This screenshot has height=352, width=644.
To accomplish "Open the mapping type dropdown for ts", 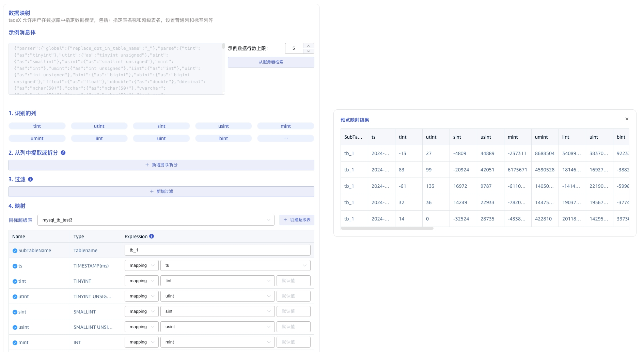I will (x=141, y=265).
